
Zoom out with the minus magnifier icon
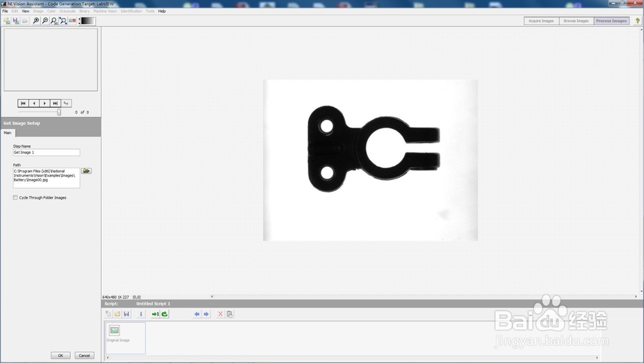pyautogui.click(x=45, y=21)
